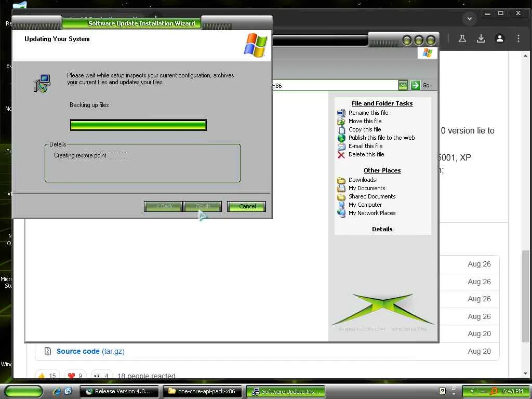This screenshot has width=532, height=399.
Task: Expand the Details section in Explorer
Action: [382, 229]
